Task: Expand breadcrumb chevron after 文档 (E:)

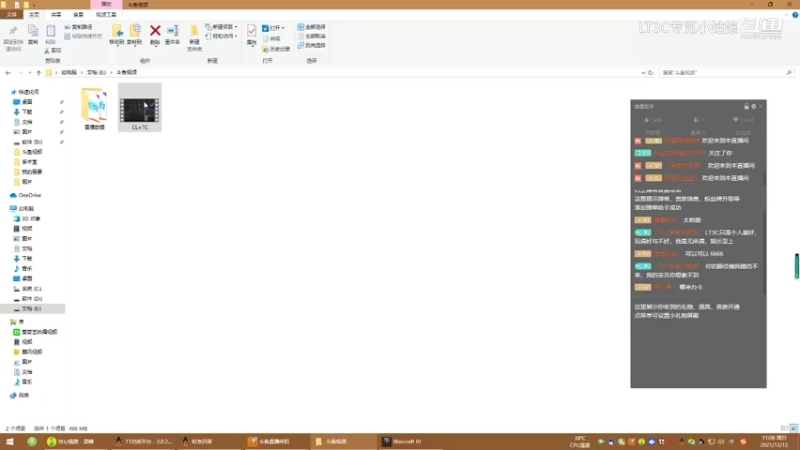Action: [x=111, y=73]
